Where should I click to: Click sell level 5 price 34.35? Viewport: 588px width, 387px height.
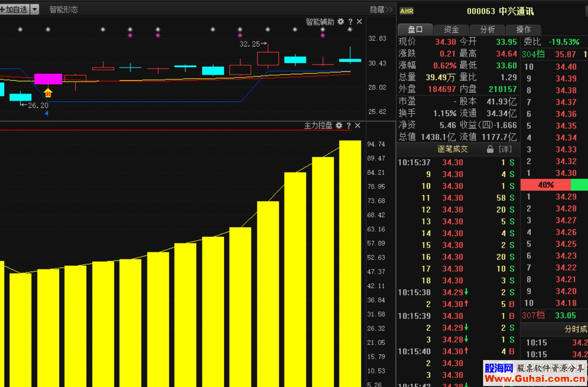coord(566,126)
